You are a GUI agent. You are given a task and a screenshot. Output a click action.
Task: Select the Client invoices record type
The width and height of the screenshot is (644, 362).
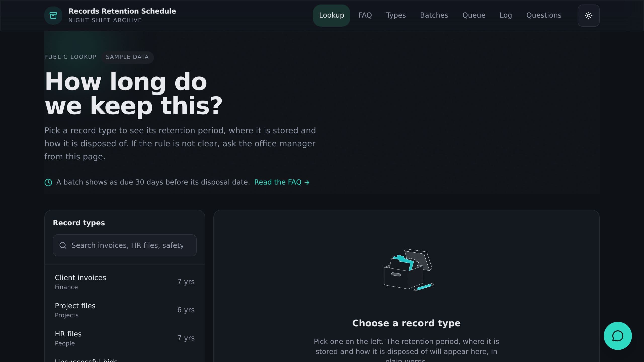click(x=125, y=282)
